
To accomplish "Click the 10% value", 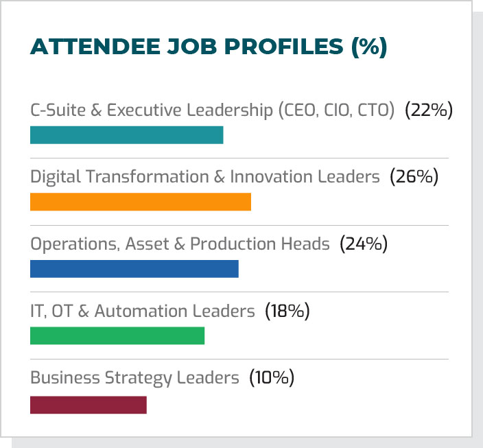I will (271, 378).
